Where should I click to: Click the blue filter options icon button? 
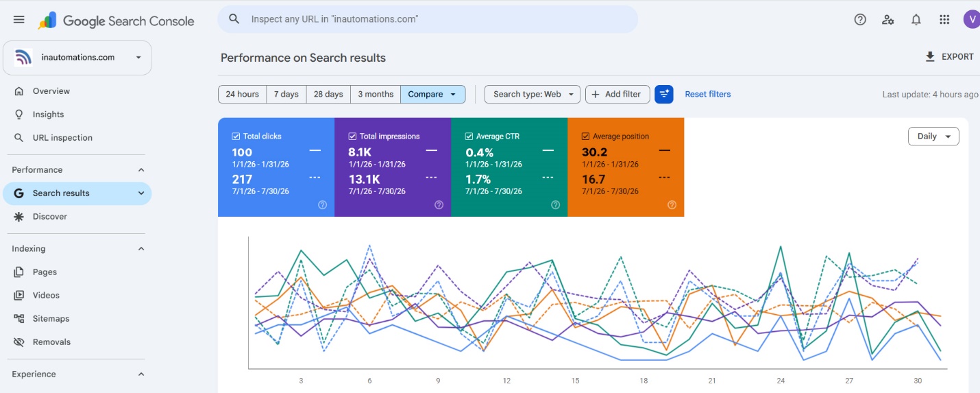[664, 94]
